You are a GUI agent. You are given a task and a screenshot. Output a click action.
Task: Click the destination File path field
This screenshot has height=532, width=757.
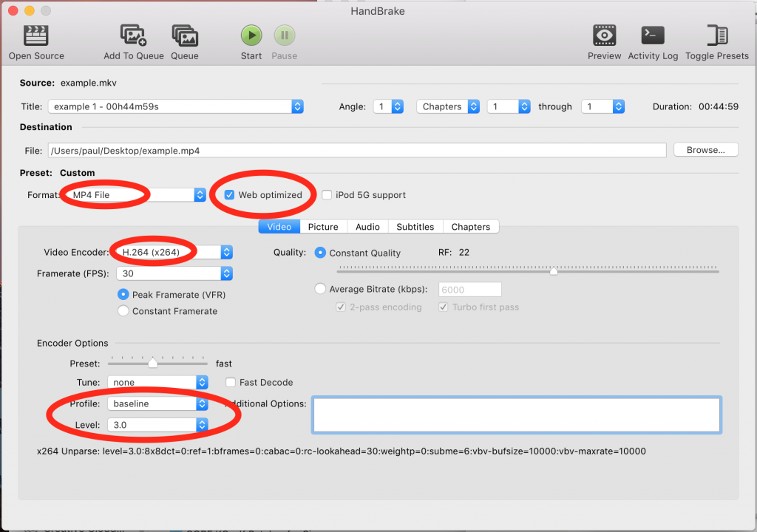[357, 151]
